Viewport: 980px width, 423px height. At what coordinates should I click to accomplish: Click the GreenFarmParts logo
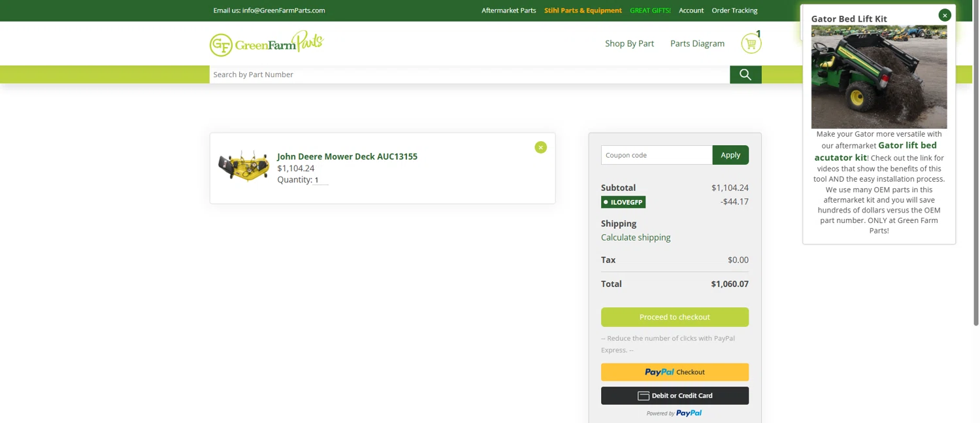(x=267, y=44)
